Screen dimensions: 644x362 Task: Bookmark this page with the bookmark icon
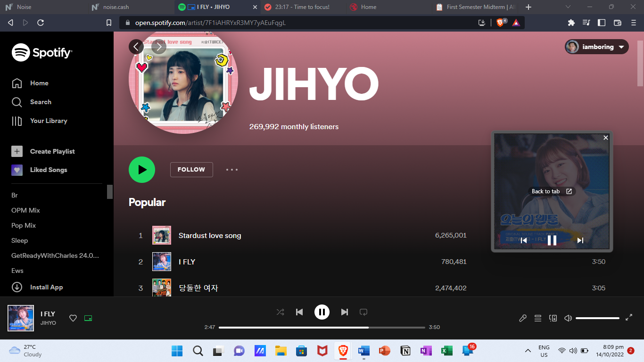pos(109,23)
